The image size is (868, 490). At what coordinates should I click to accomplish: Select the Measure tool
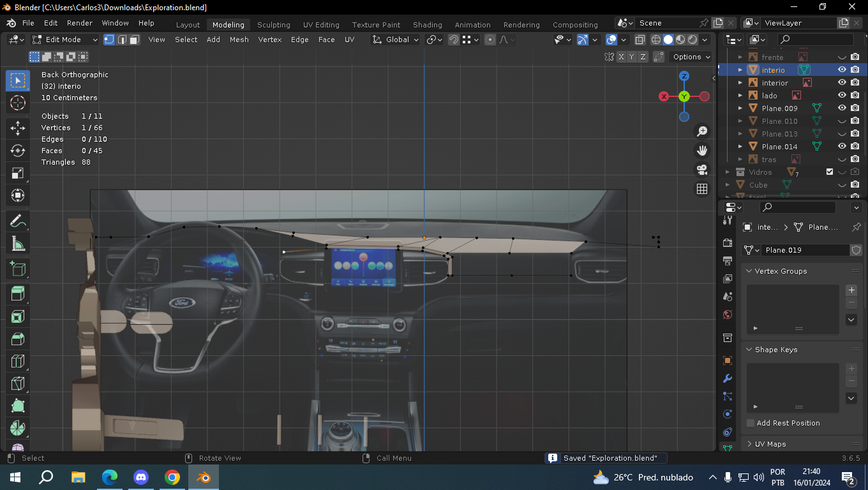coord(18,244)
